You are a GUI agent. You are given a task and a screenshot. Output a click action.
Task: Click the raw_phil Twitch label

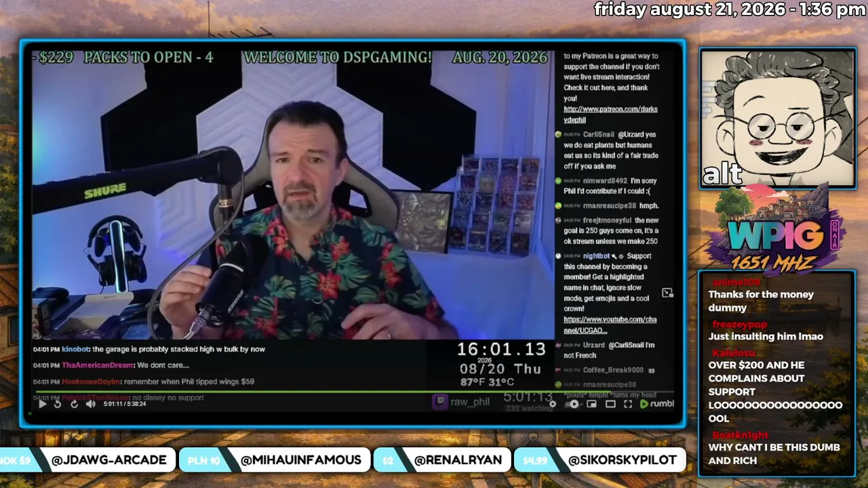coord(471,402)
